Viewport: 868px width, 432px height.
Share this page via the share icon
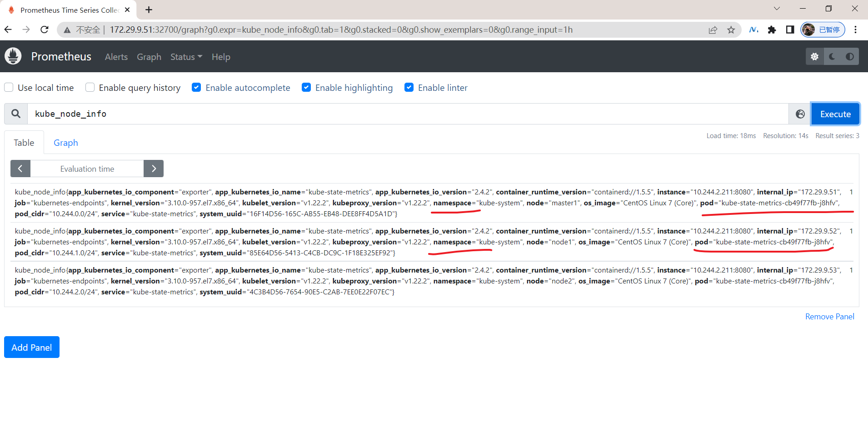[713, 30]
